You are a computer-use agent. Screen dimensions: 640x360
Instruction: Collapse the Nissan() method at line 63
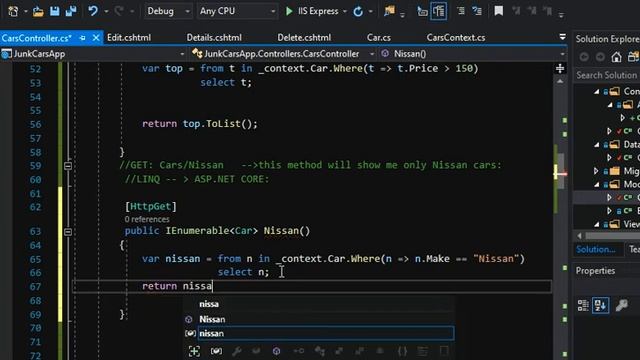[x=68, y=231]
